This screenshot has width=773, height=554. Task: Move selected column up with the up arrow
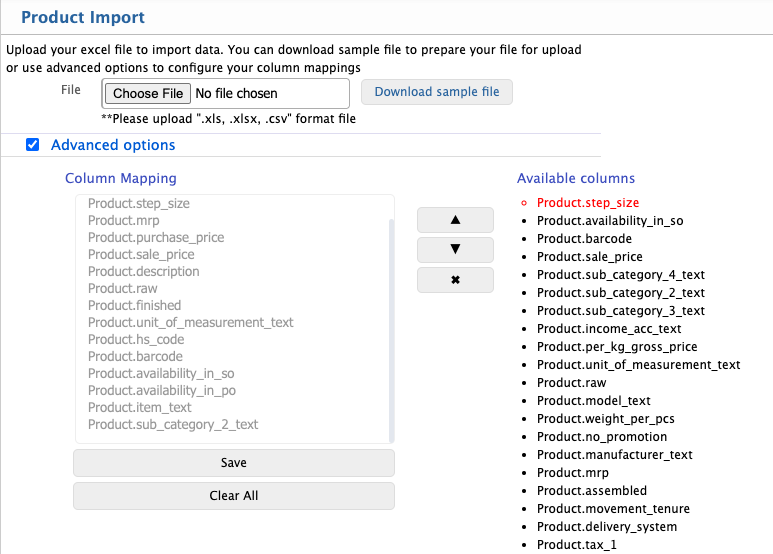tap(455, 220)
